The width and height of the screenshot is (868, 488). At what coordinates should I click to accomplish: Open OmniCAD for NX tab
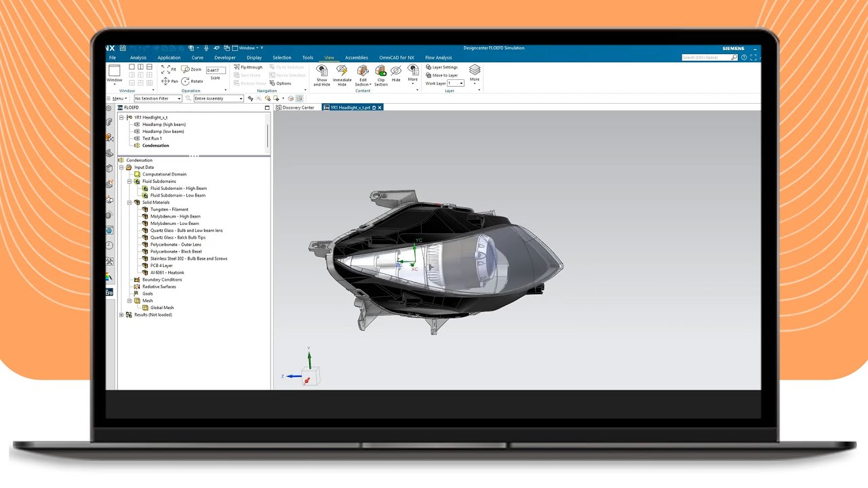pyautogui.click(x=397, y=58)
